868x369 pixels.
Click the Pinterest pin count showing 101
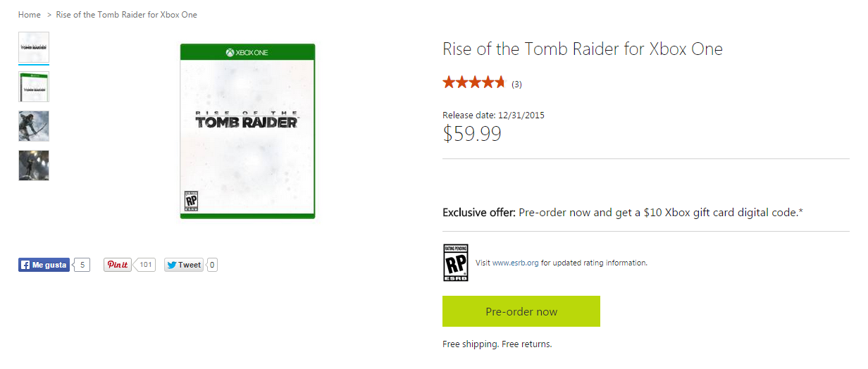point(146,265)
